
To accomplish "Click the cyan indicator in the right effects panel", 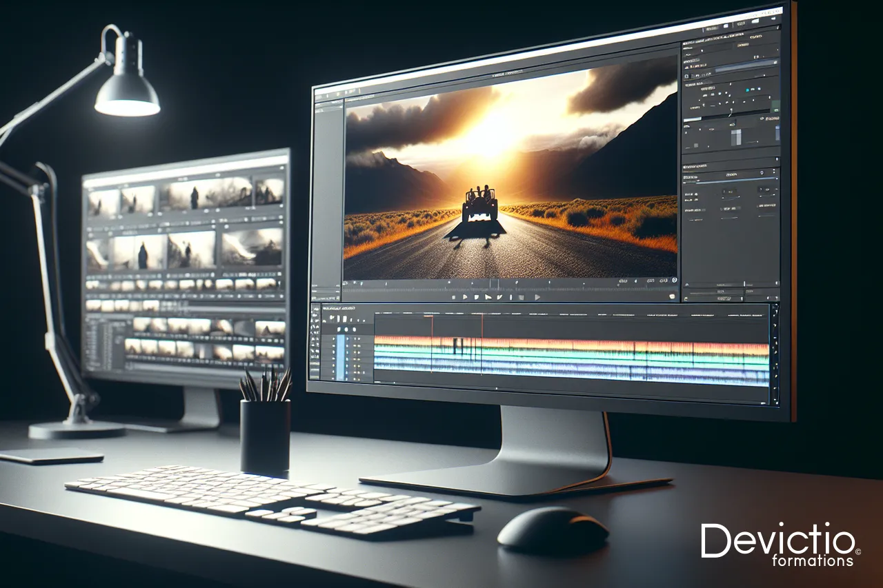I will [x=749, y=88].
